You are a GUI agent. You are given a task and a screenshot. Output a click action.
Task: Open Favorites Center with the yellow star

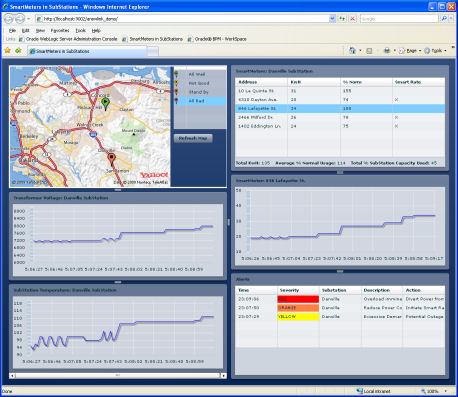click(x=7, y=51)
